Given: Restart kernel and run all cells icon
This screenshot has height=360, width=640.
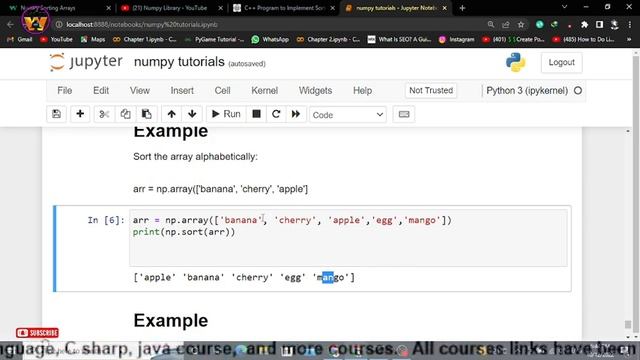Looking at the screenshot, I should click(x=296, y=114).
